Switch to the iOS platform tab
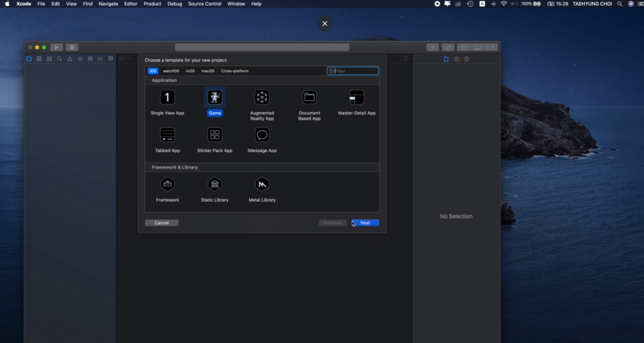 pos(153,71)
